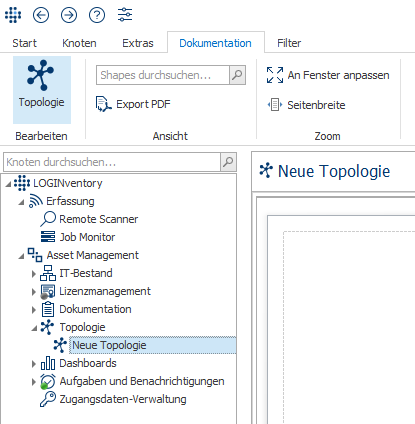Select Zugangsdaten-Verwaltung in the tree
Screen dimensions: 415x424
(x=123, y=399)
